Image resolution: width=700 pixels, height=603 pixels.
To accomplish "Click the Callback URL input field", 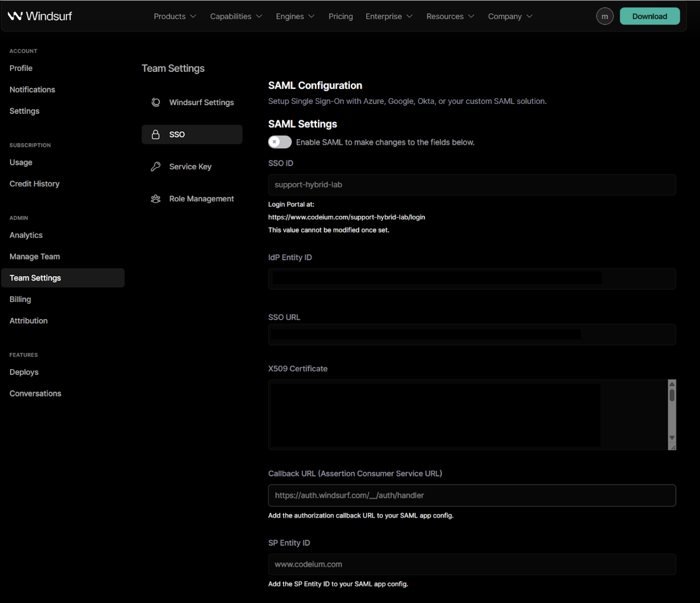I will (x=472, y=495).
